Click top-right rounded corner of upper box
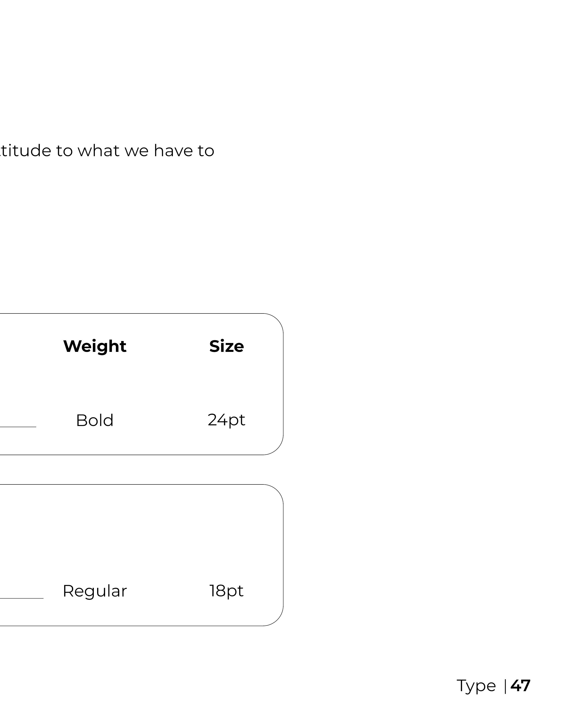The image size is (564, 728). click(x=277, y=320)
